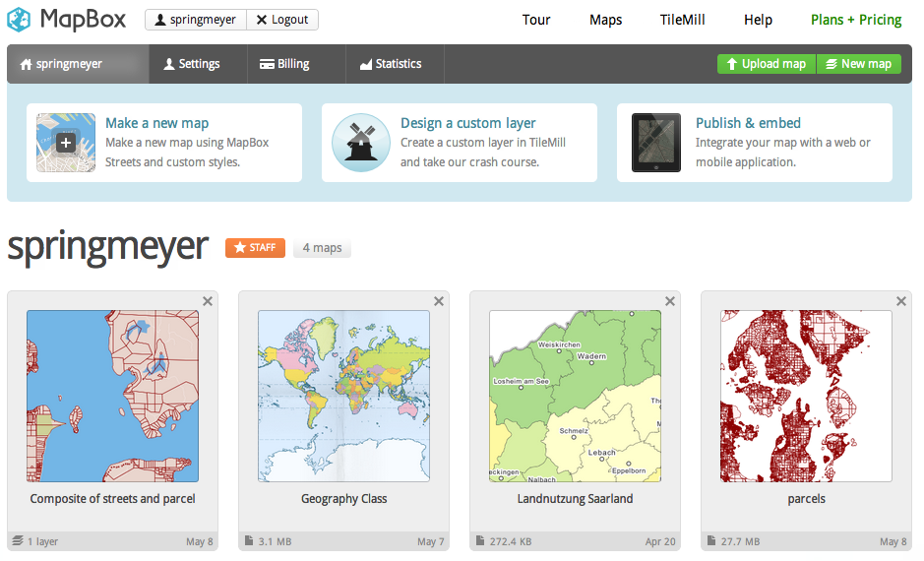Click the 27.7 MB size text
Viewport: 924px width, 561px height.
coord(740,541)
